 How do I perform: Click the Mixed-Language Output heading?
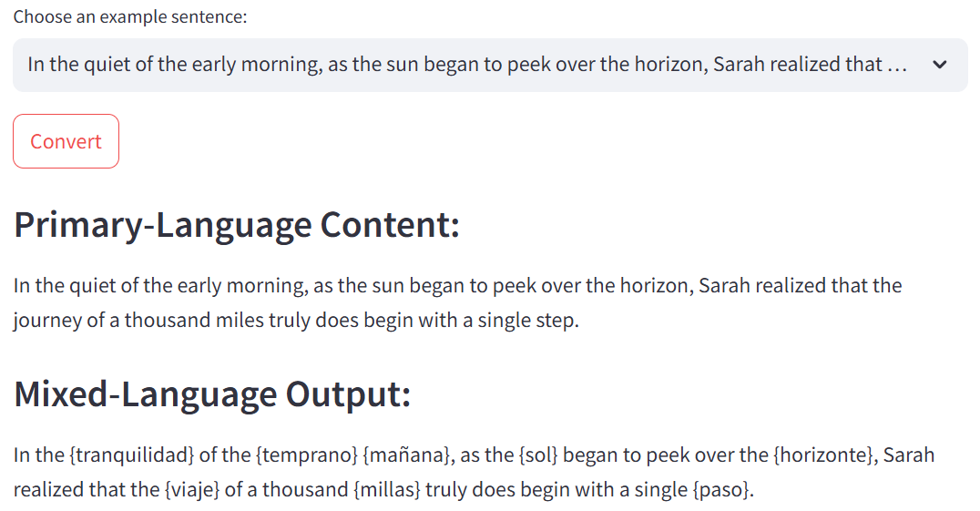tap(212, 394)
